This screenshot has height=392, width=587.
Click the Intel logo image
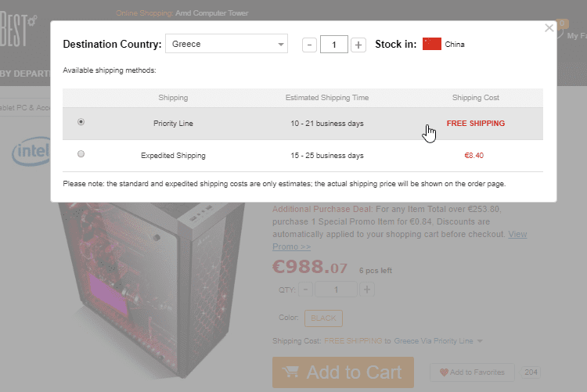click(31, 151)
